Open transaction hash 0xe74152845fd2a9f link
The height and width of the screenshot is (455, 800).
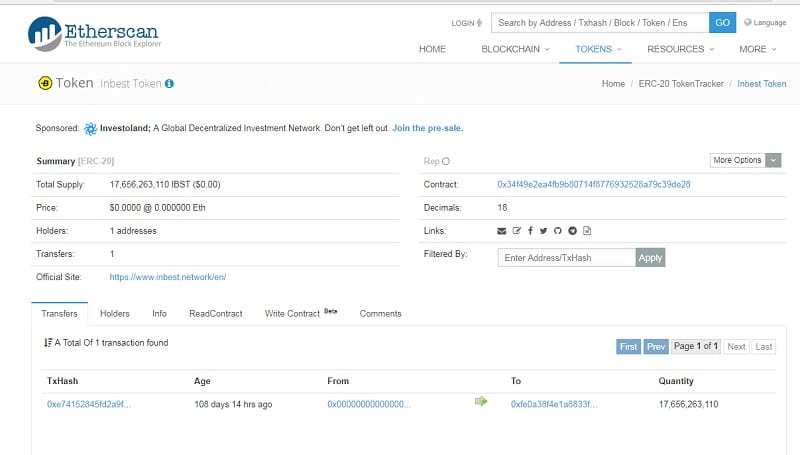(89, 405)
